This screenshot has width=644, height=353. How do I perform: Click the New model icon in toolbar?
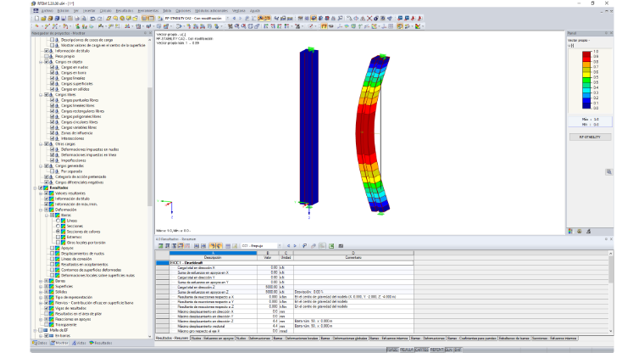click(37, 18)
